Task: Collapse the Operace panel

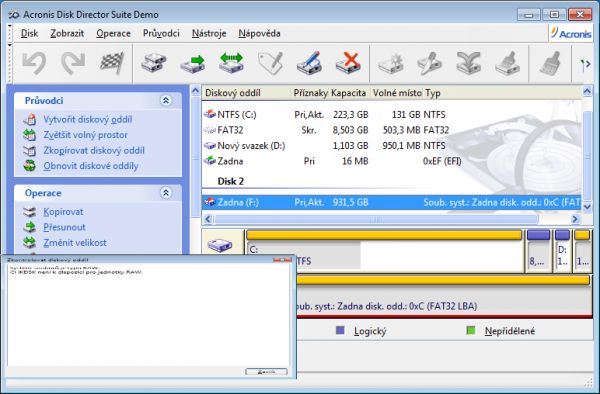Action: tap(166, 193)
